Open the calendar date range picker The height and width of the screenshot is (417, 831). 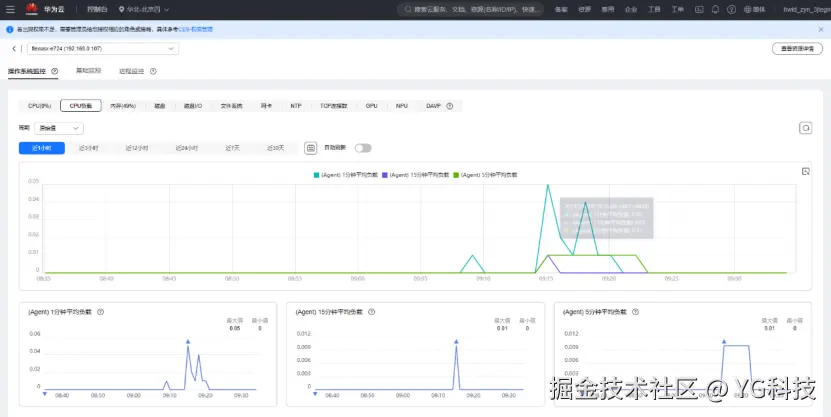coord(311,148)
